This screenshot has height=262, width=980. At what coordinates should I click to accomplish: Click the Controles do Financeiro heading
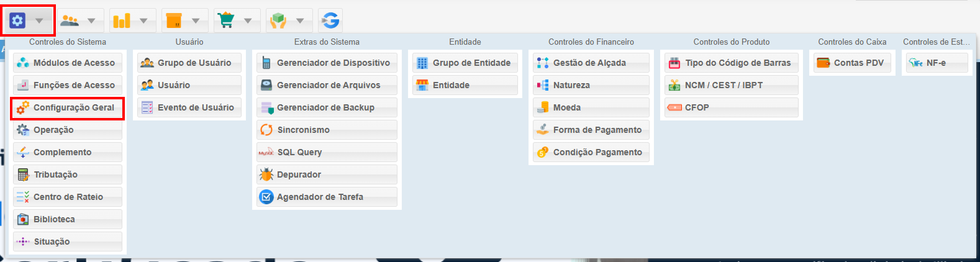pos(591,42)
